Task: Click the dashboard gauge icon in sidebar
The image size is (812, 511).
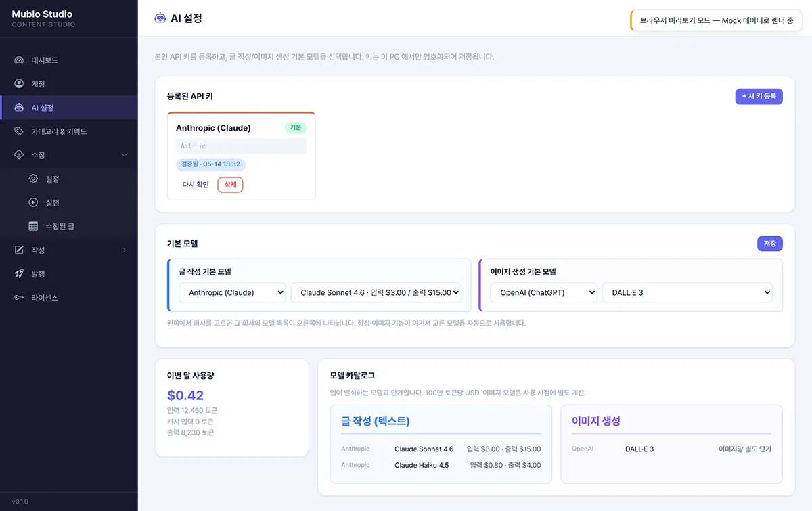Action: (19, 60)
